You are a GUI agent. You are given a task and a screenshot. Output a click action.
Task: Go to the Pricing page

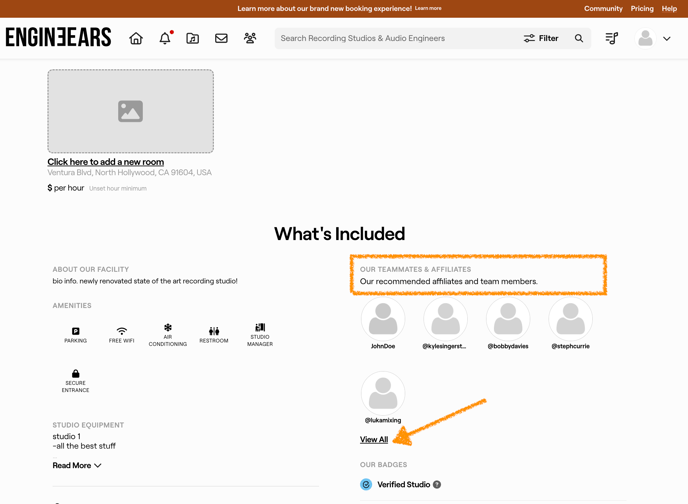pos(642,8)
